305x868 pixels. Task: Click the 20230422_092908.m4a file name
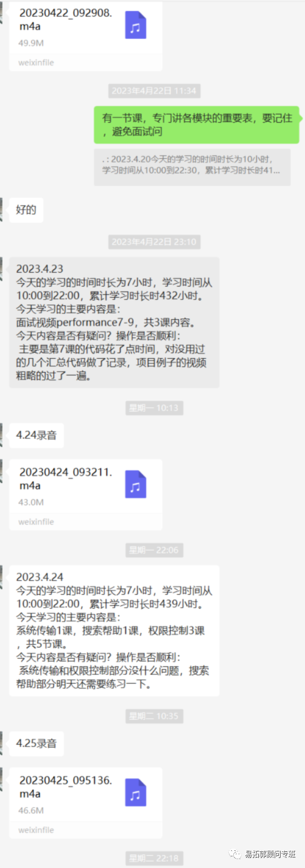click(66, 20)
